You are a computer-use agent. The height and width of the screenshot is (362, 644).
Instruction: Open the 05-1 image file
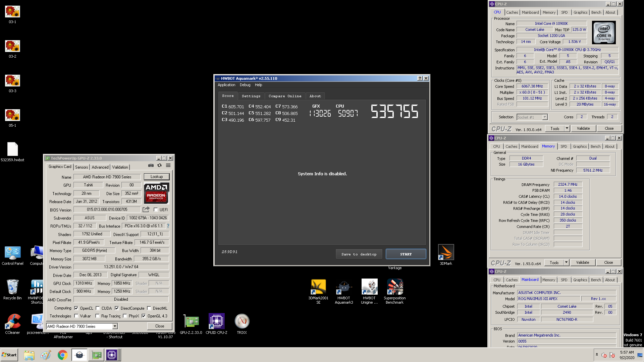(12, 118)
